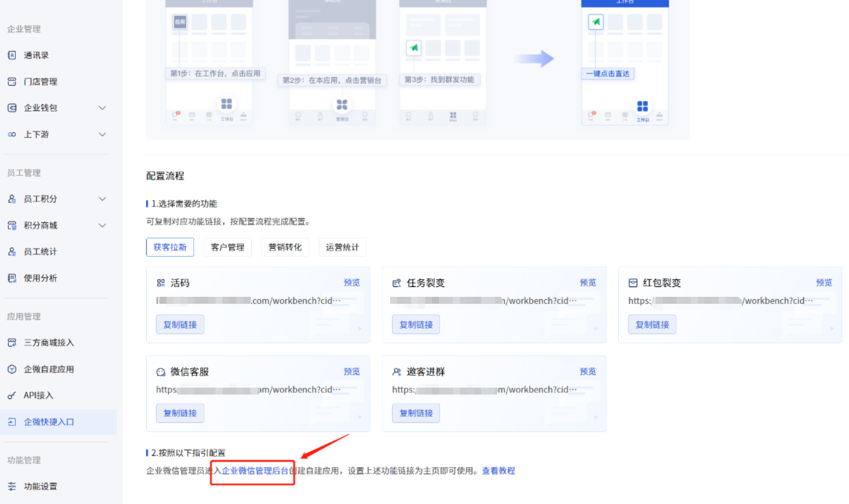849x504 pixels.
Task: Click the 企微自建应用 icon
Action: point(12,369)
